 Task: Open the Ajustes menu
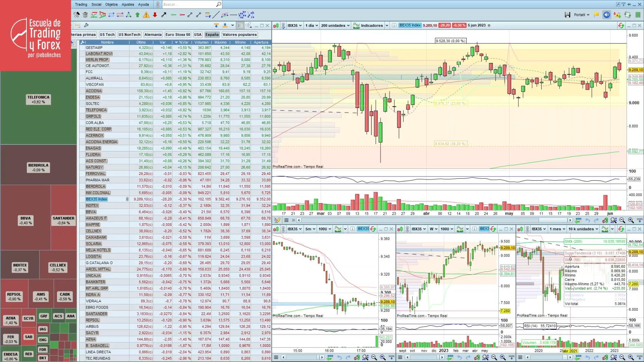128,4
